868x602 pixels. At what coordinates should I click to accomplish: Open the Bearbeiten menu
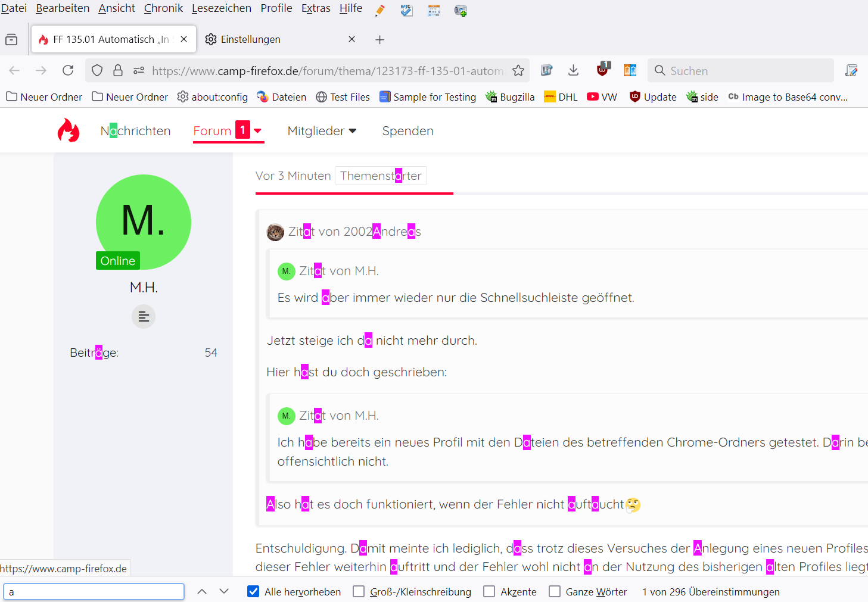pos(63,8)
